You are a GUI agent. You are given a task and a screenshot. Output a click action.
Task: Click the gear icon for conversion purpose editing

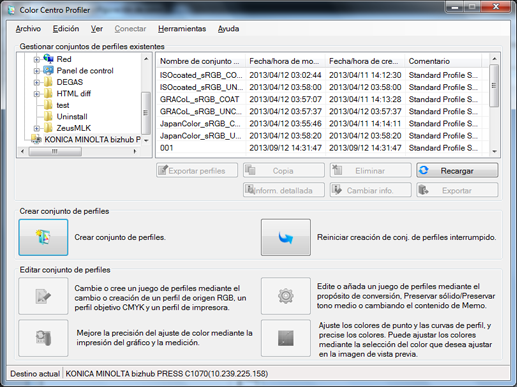[286, 296]
